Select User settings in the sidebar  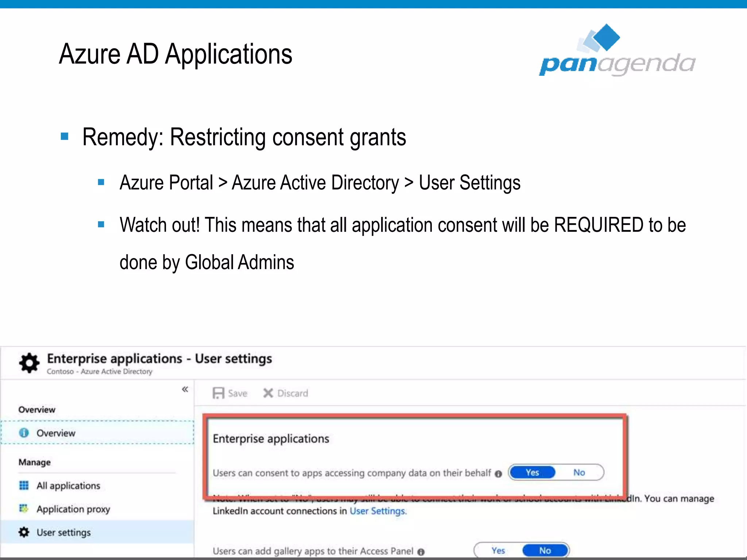pos(97,532)
